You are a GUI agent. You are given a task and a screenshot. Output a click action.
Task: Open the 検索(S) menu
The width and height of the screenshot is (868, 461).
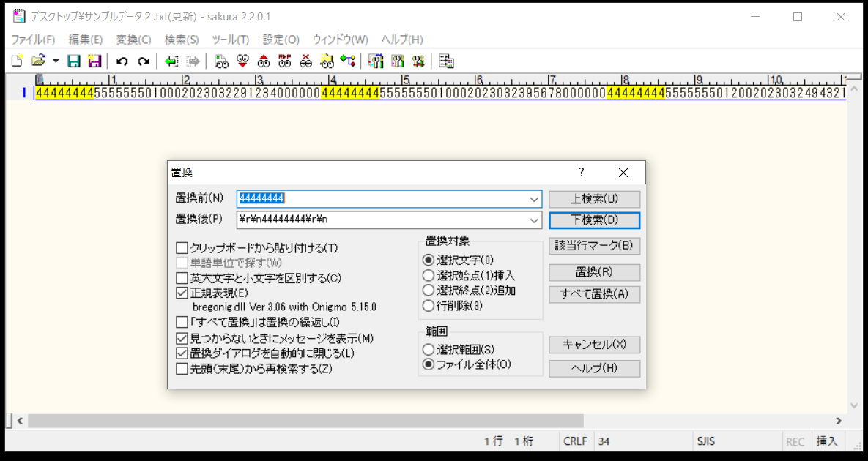click(x=182, y=40)
